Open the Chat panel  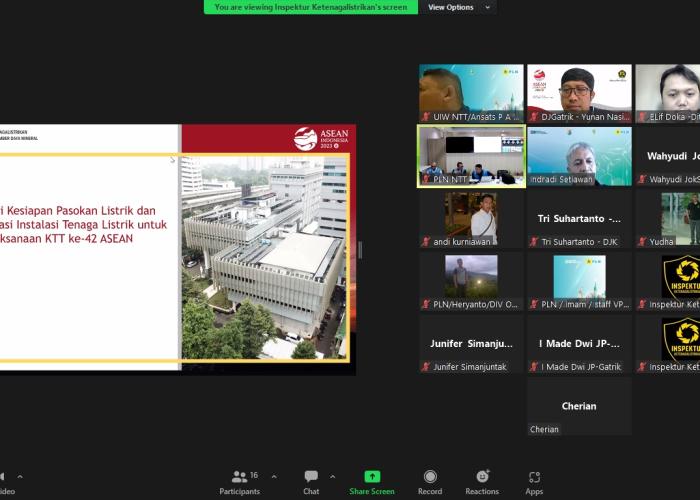coord(311,481)
